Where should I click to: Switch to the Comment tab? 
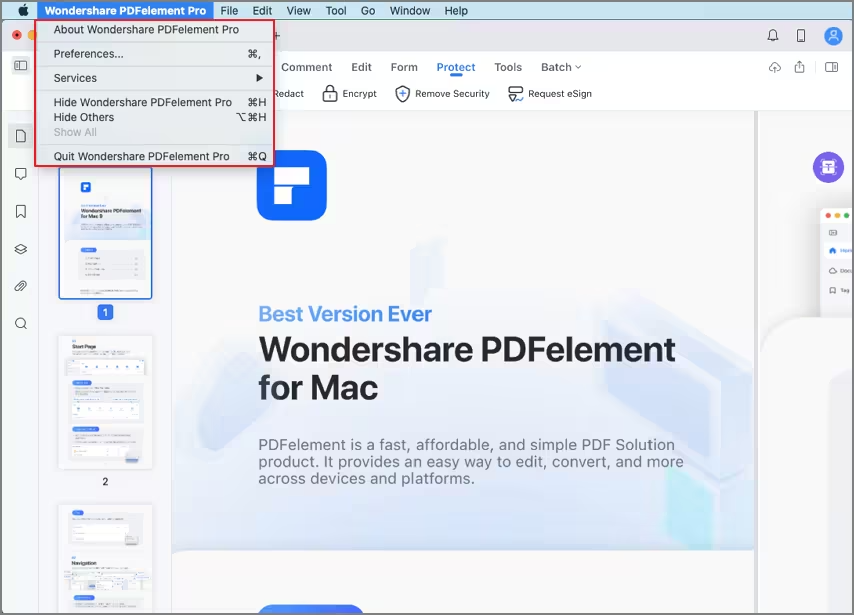(306, 67)
